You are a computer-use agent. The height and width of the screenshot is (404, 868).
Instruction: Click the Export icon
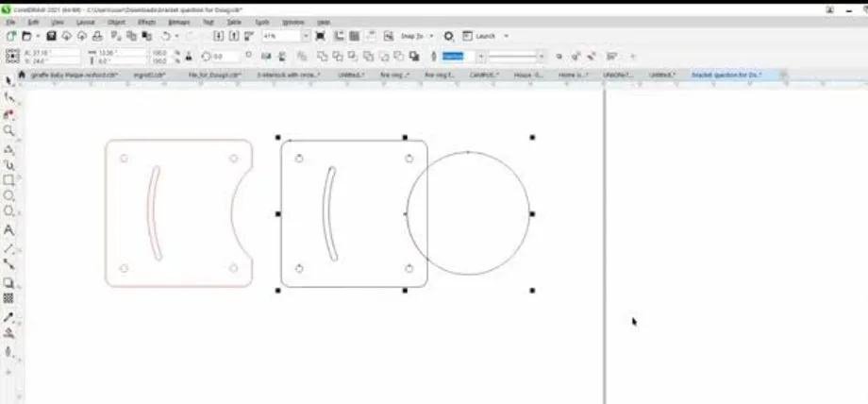(234, 36)
